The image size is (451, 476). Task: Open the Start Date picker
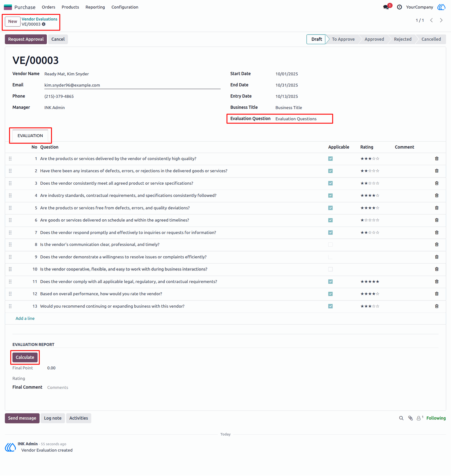click(286, 74)
